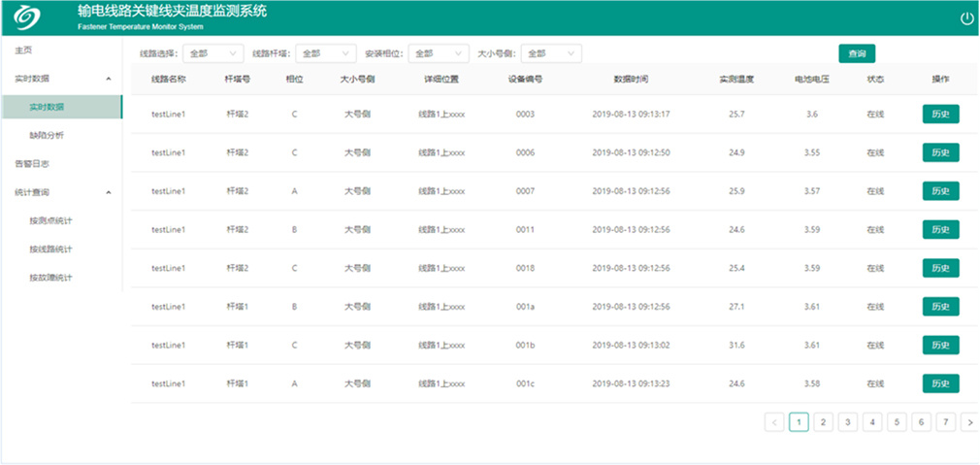The width and height of the screenshot is (980, 465).
Task: Open 告警日志 in the sidebar
Action: [32, 164]
